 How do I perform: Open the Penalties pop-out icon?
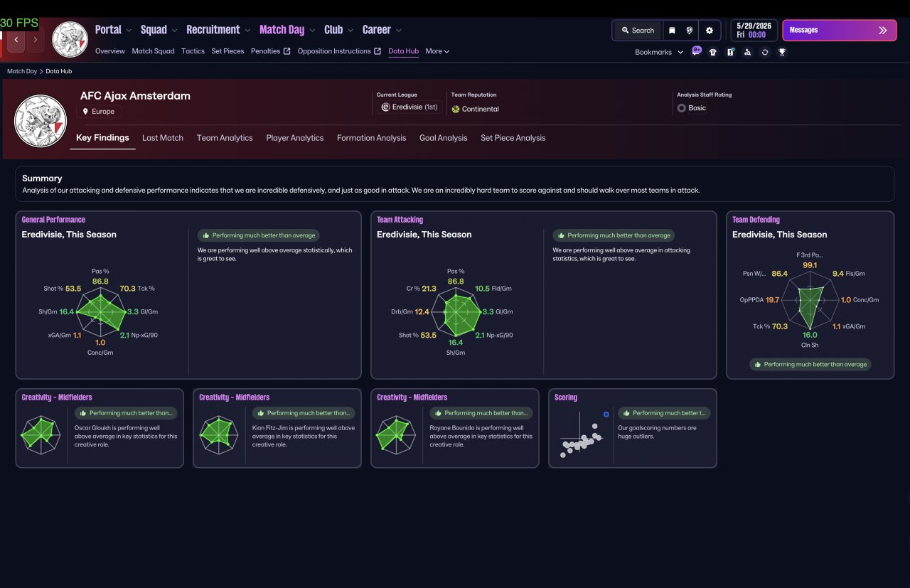pyautogui.click(x=287, y=51)
